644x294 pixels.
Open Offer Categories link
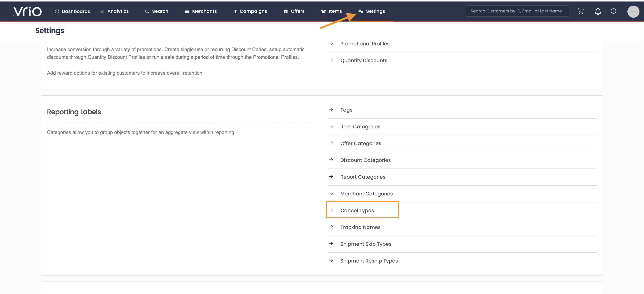[360, 143]
